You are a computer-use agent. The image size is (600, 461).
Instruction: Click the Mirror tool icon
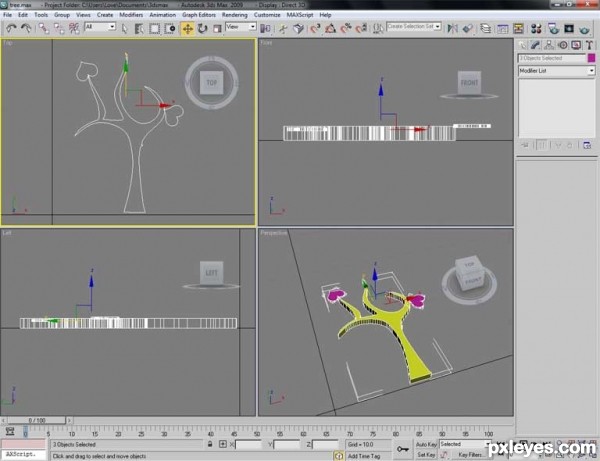click(x=453, y=29)
